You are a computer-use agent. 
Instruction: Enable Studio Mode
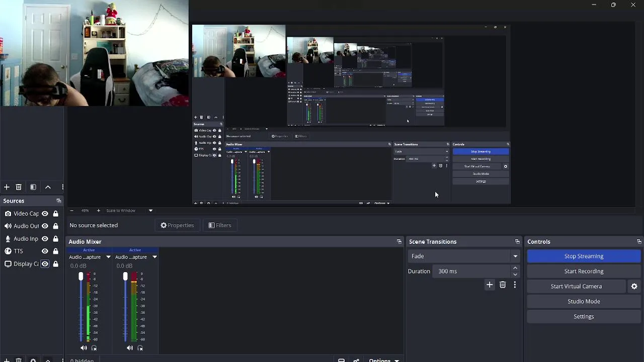pos(584,301)
